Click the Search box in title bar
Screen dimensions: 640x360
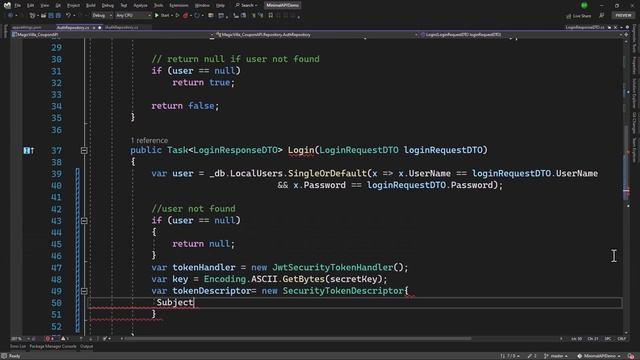point(246,5)
